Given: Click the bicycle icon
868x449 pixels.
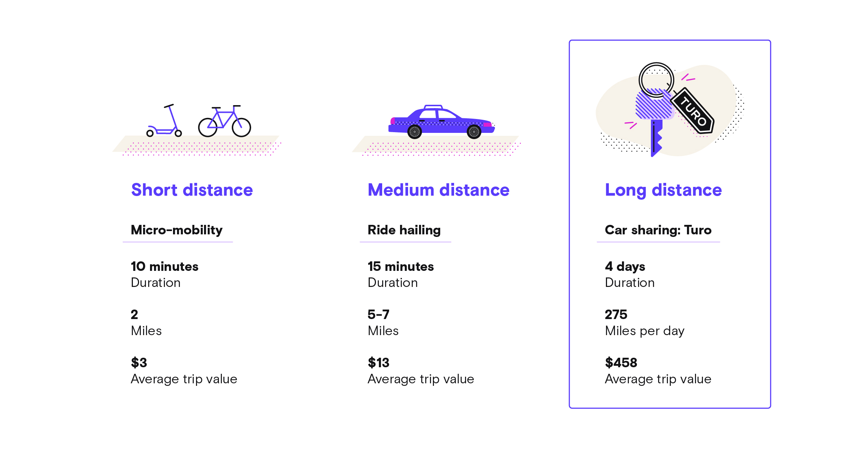Looking at the screenshot, I should pyautogui.click(x=224, y=122).
